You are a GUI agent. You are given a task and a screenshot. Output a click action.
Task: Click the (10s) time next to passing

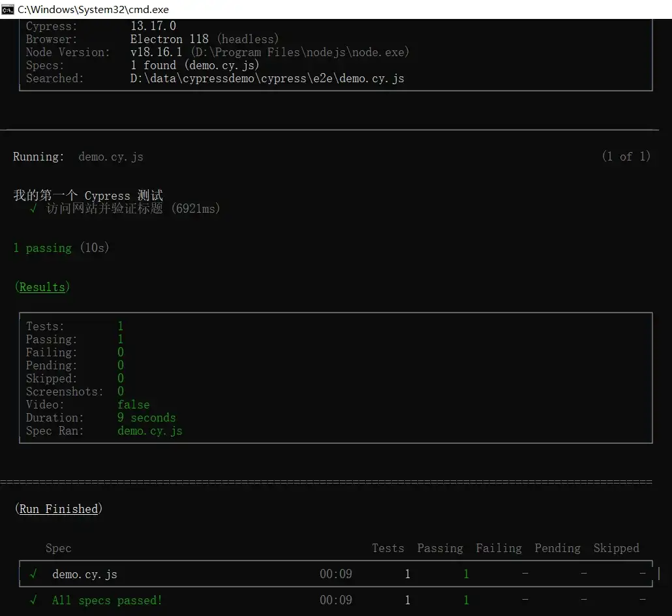point(95,247)
